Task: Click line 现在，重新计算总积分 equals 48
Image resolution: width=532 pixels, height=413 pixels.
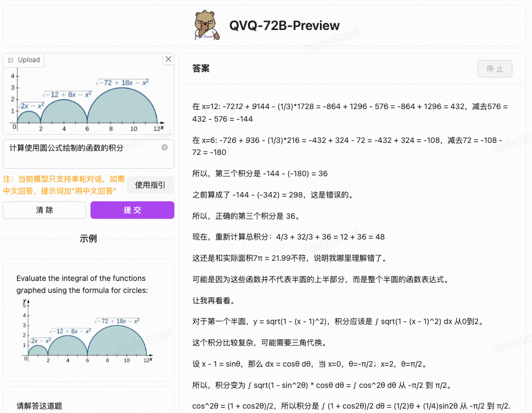Action: [x=288, y=237]
